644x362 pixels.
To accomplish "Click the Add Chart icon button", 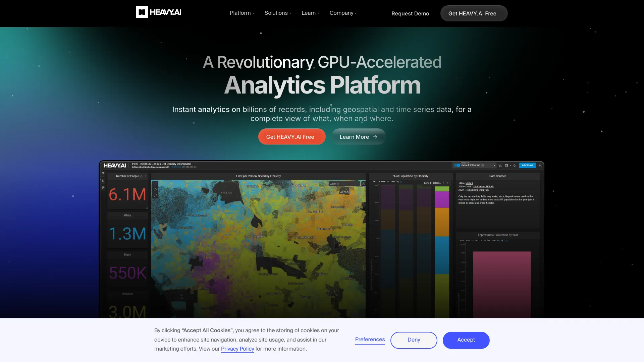I will point(528,165).
